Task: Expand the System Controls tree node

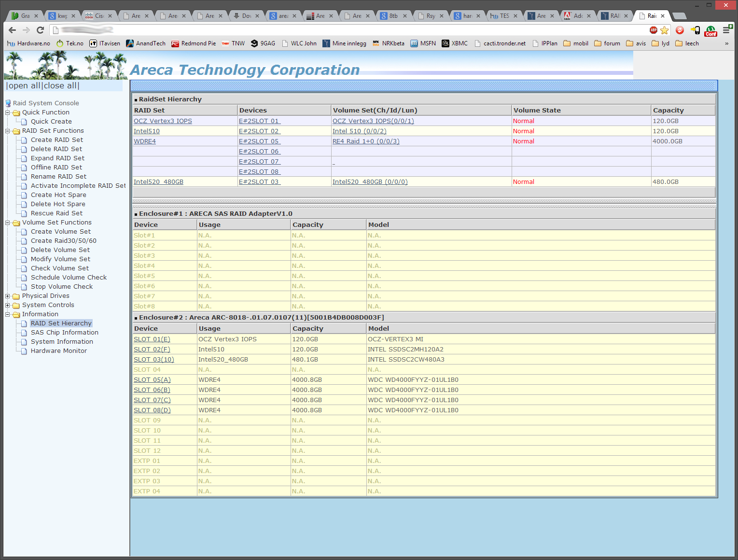Action: point(7,305)
